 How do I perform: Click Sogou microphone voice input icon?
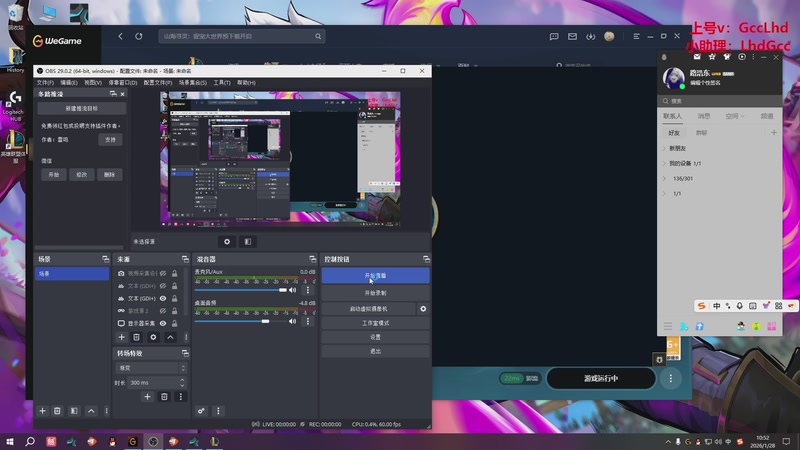[x=739, y=306]
